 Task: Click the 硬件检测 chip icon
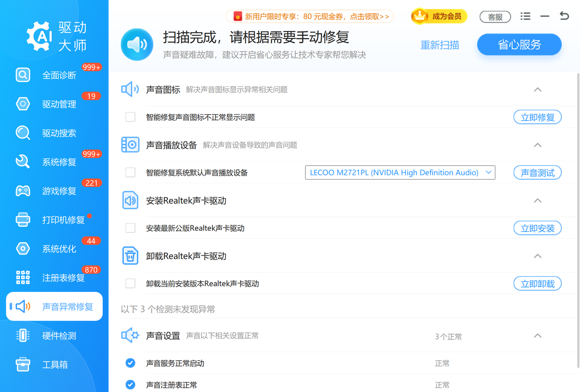coord(23,335)
